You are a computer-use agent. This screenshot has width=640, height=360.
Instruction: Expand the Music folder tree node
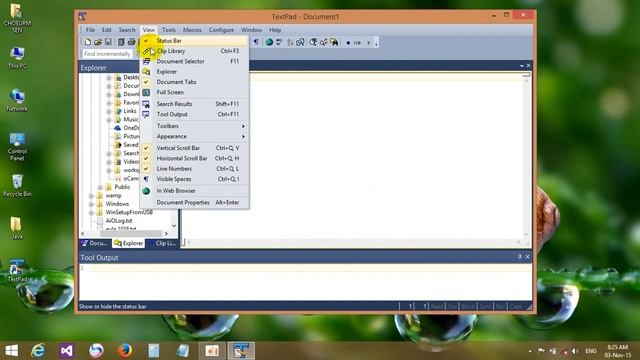tap(109, 120)
